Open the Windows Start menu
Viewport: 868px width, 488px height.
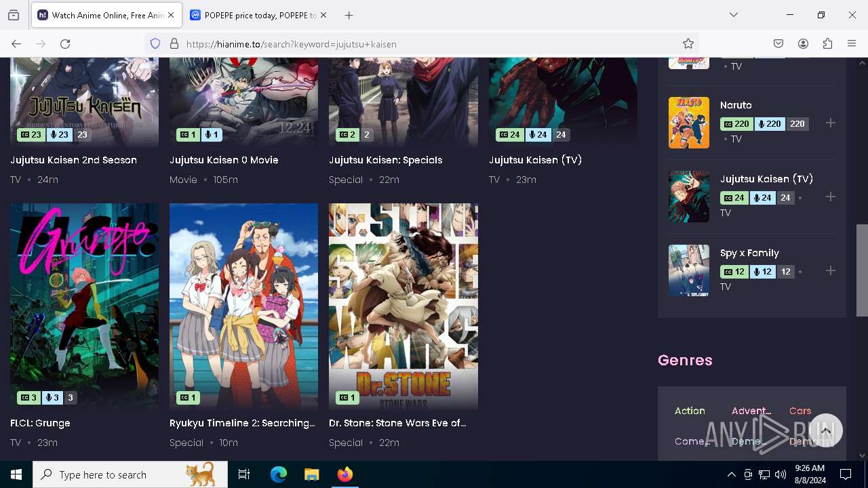(x=16, y=474)
